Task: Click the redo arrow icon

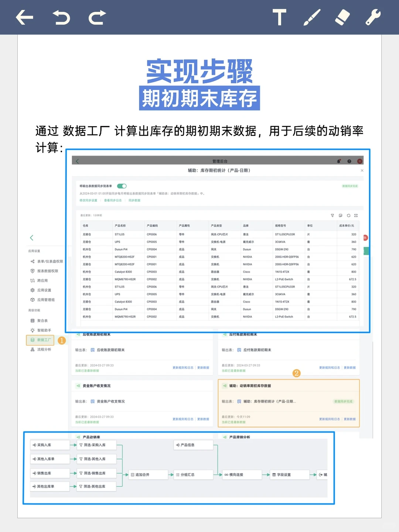Action: pos(96,17)
